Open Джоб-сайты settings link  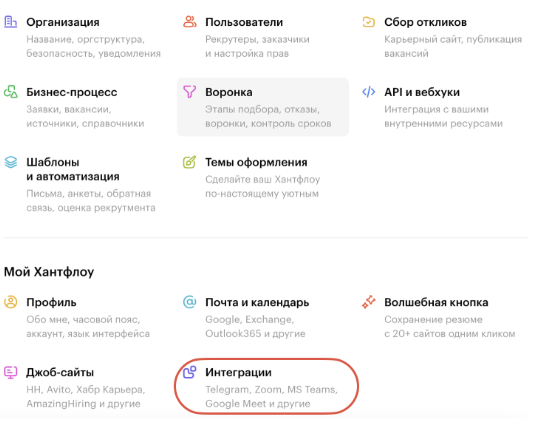point(60,373)
